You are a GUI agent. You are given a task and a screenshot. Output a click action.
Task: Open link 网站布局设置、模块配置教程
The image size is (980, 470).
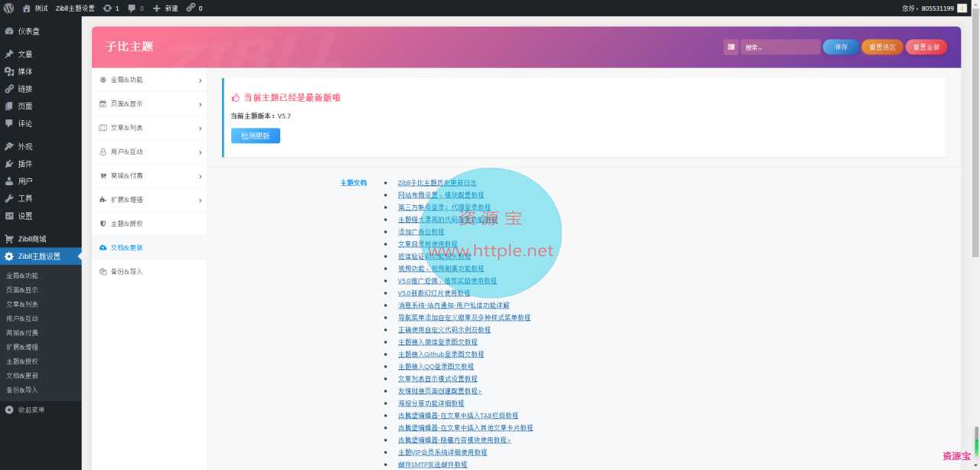click(x=441, y=195)
